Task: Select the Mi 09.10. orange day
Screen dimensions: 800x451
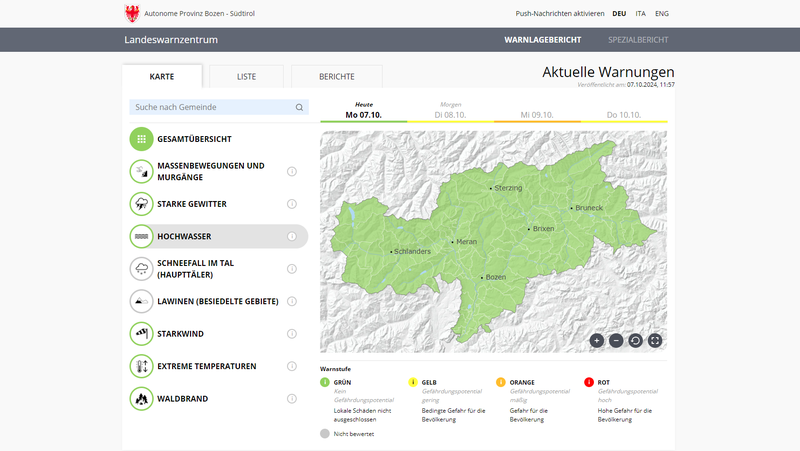Action: tap(537, 115)
